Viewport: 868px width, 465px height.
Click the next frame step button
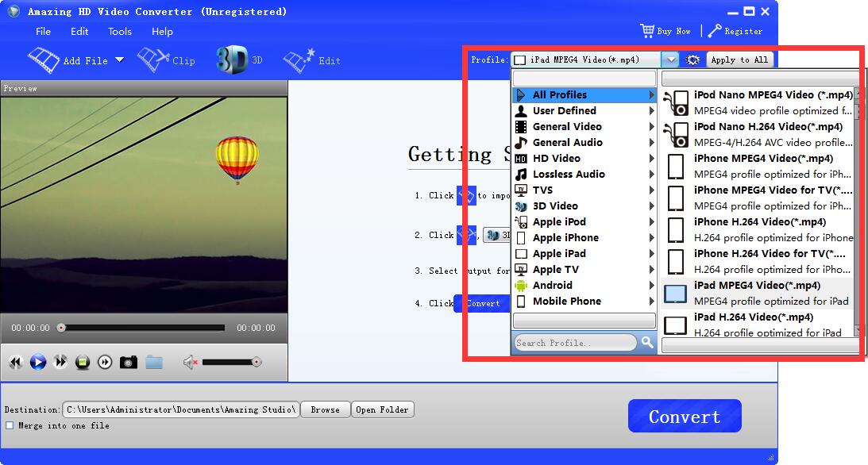[x=105, y=362]
